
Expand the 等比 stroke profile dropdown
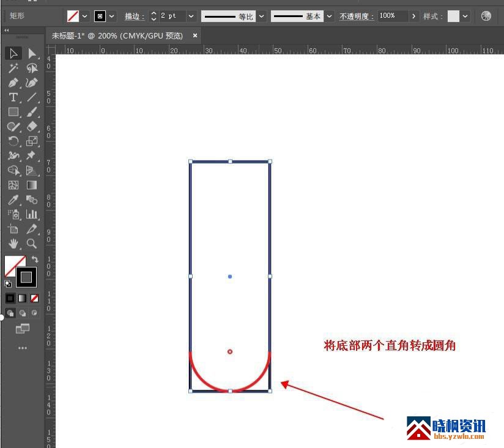[x=262, y=17]
